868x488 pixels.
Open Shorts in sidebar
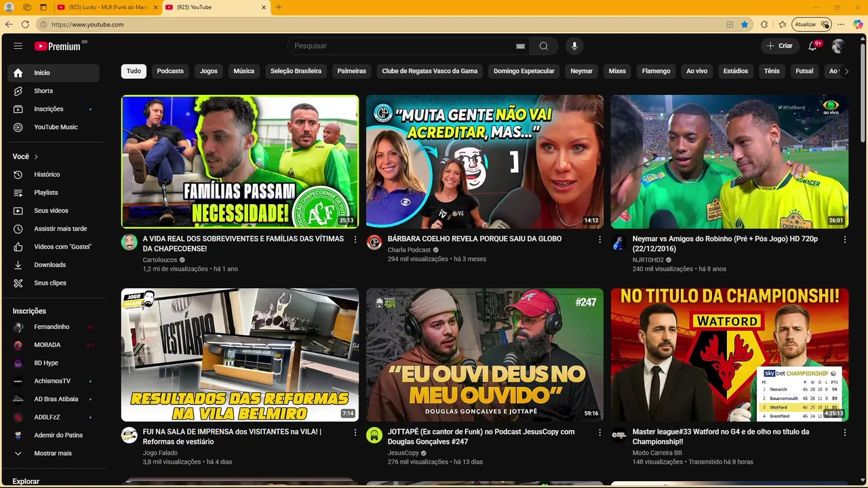click(x=54, y=91)
